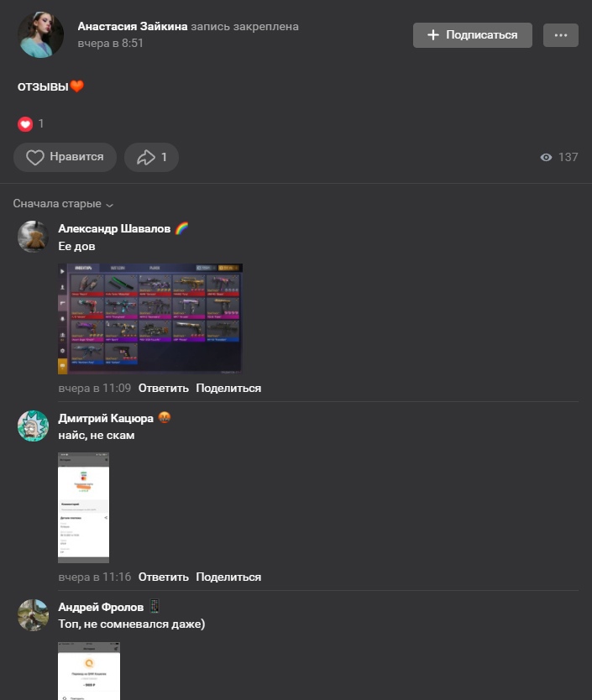Open the game inventory screenshot attachment
Screen dimensions: 592x700
coord(150,319)
